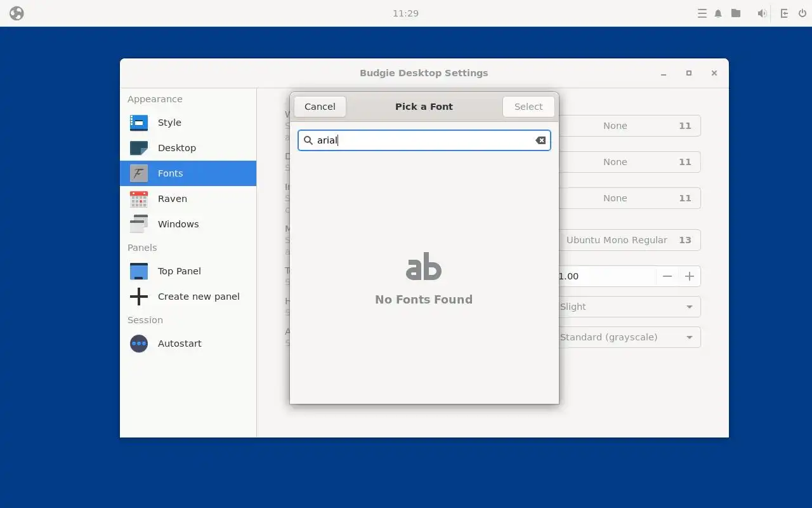Minimize Budgie Desktop Settings window
The width and height of the screenshot is (812, 508).
coord(664,74)
